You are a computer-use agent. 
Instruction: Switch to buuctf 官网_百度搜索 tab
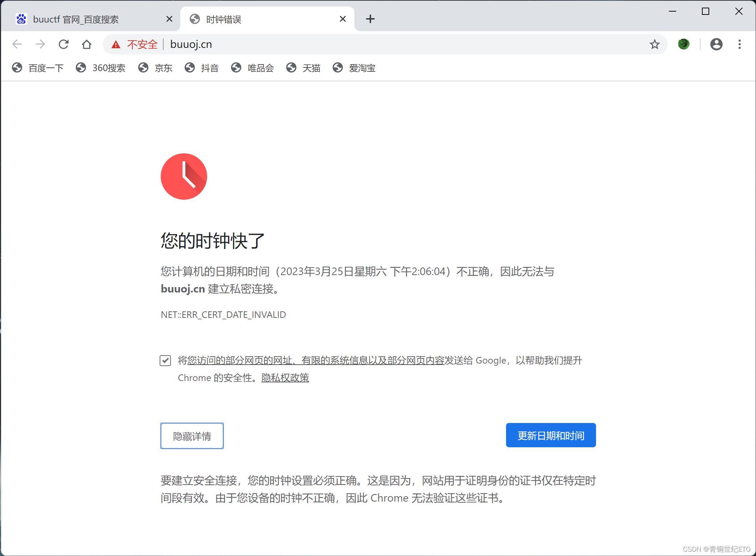click(90, 19)
